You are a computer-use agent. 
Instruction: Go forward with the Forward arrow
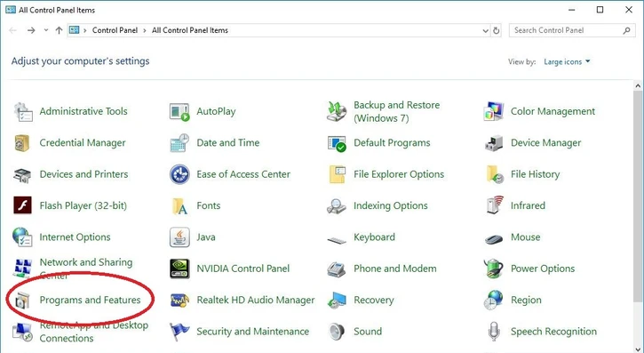click(x=31, y=30)
